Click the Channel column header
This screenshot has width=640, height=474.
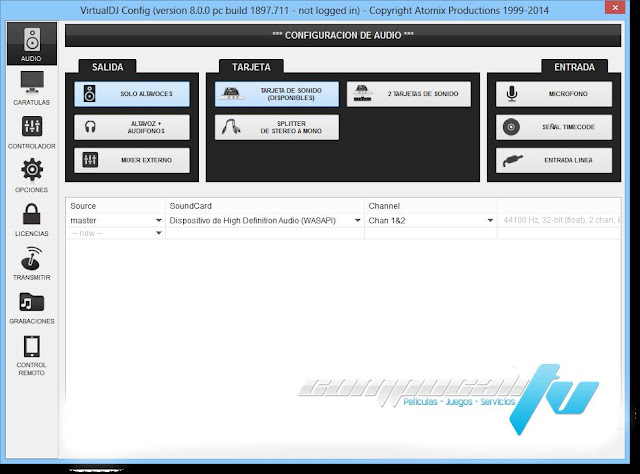(x=431, y=206)
